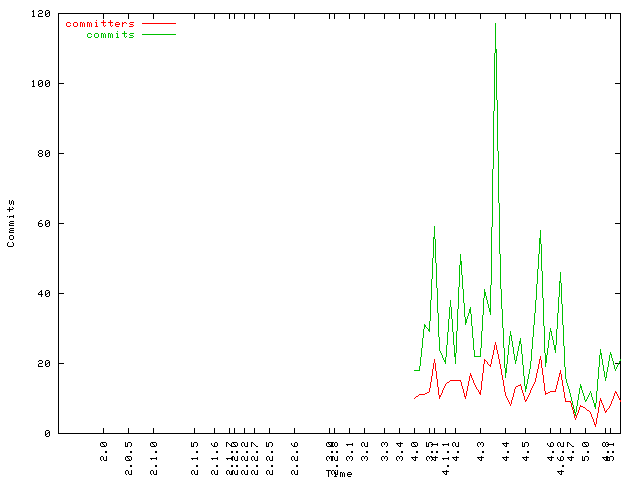Viewport: 640px width, 480px height.
Task: Click the red "committers" legend label
Action: click(x=99, y=23)
